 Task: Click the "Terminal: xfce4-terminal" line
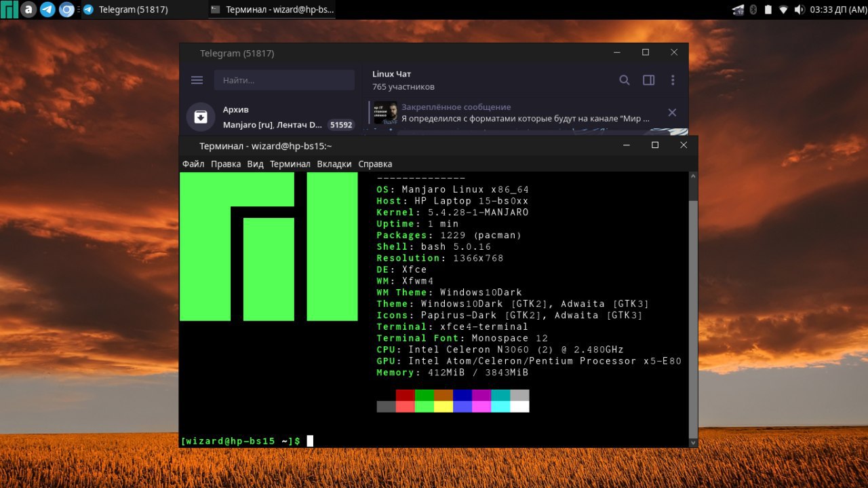(452, 327)
